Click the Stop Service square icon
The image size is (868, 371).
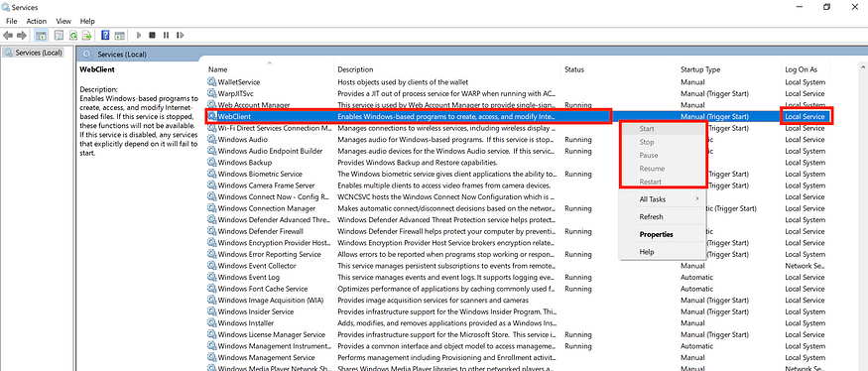152,36
